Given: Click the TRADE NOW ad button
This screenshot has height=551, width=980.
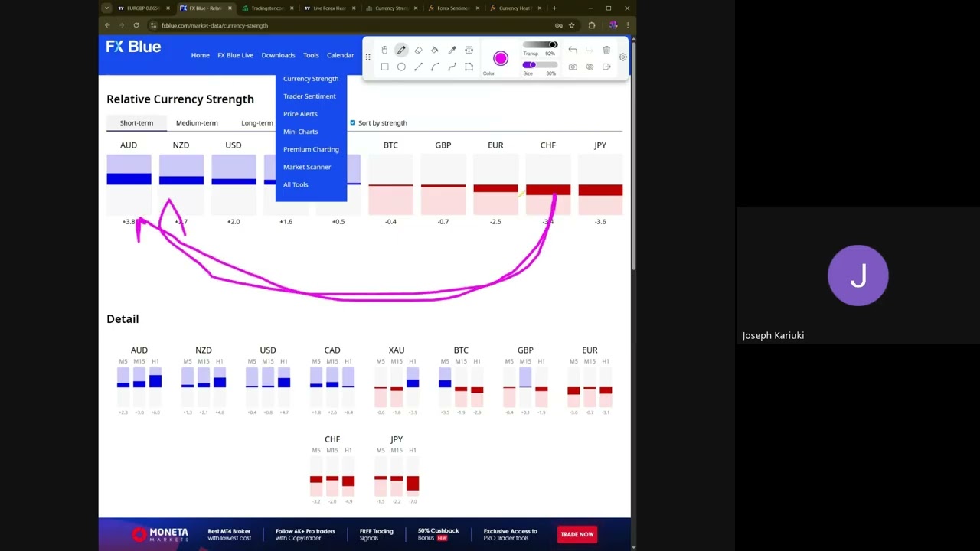Looking at the screenshot, I should [x=577, y=534].
